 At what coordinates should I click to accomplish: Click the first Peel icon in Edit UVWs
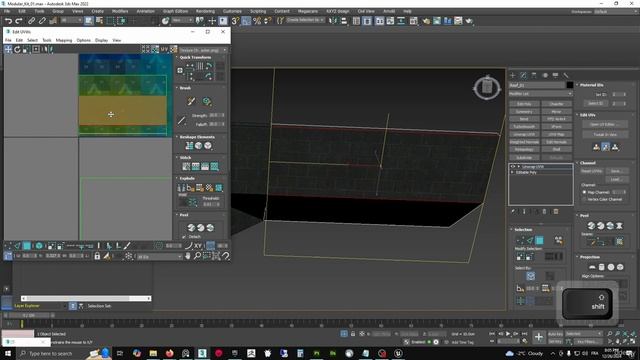191,228
